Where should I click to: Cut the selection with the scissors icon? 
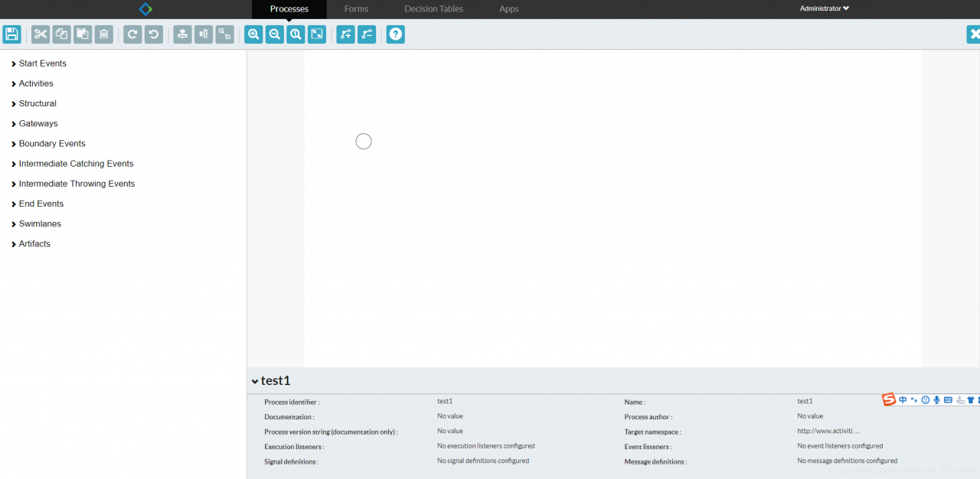tap(41, 34)
